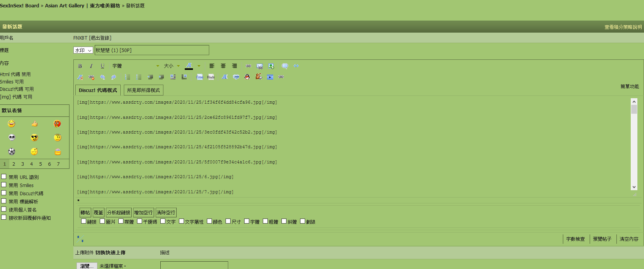
Task: Click the 預覽帖子 button
Action: [x=602, y=239]
